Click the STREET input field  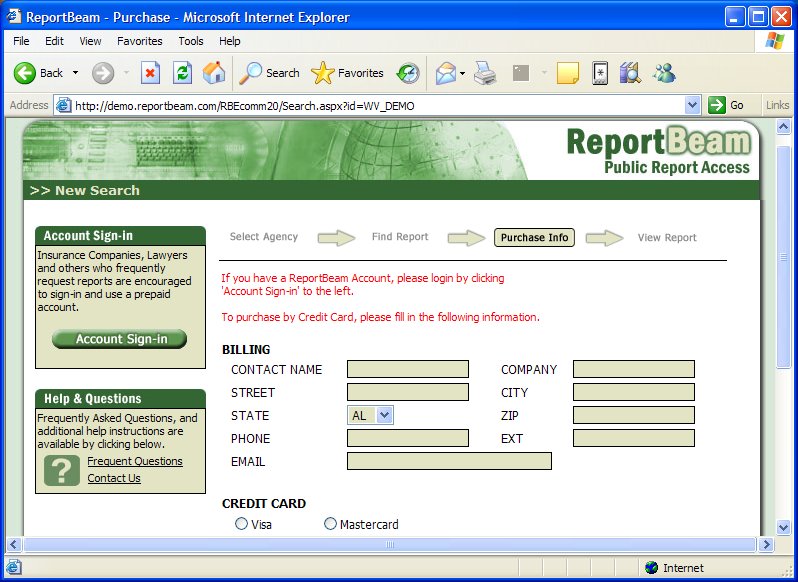coord(408,392)
